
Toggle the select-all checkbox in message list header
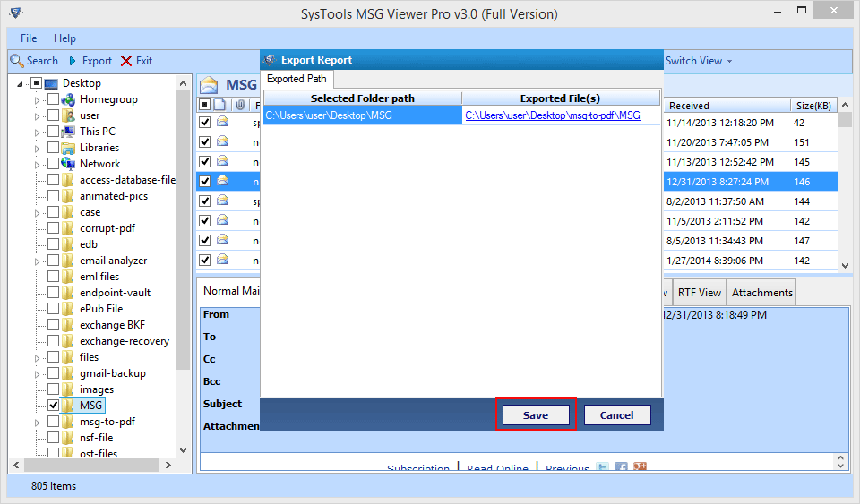(x=204, y=105)
